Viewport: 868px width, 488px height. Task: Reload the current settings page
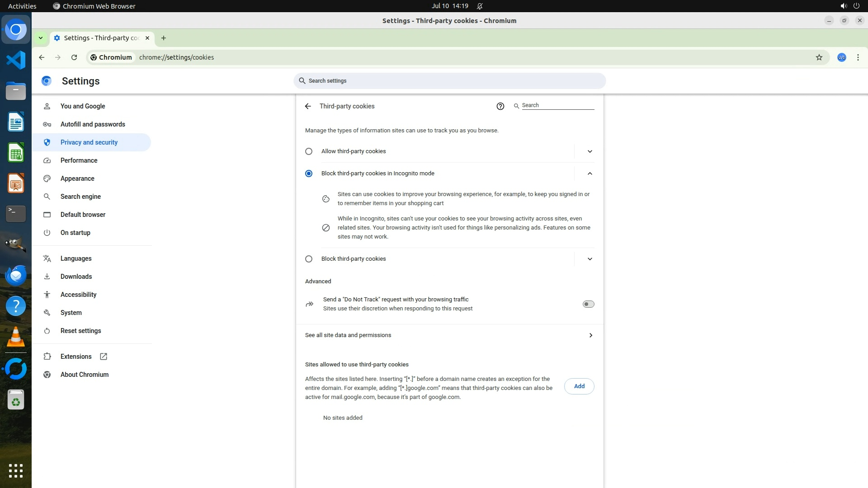pyautogui.click(x=74, y=57)
